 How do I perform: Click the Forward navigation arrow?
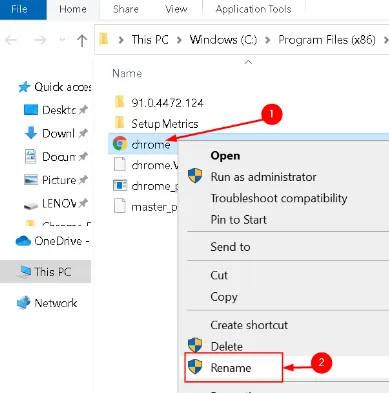coord(40,40)
